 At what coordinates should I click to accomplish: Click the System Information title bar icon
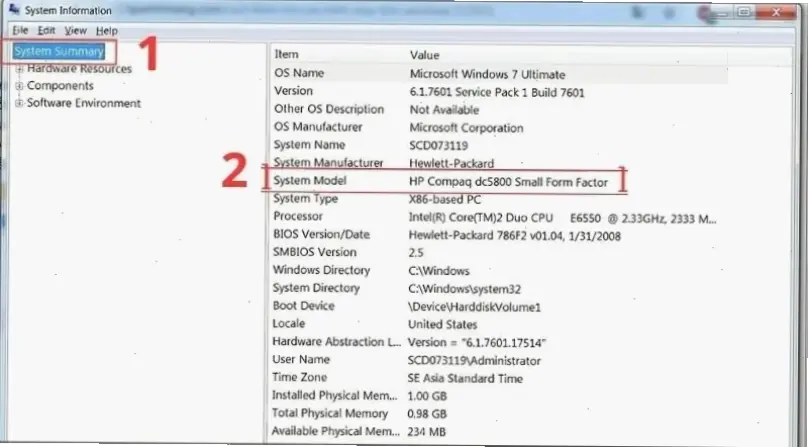pos(14,9)
